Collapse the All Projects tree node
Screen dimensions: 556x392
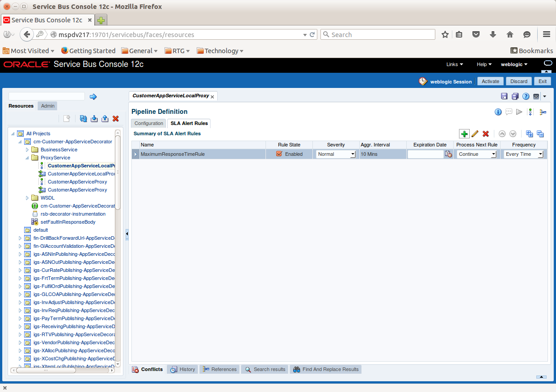[x=13, y=133]
